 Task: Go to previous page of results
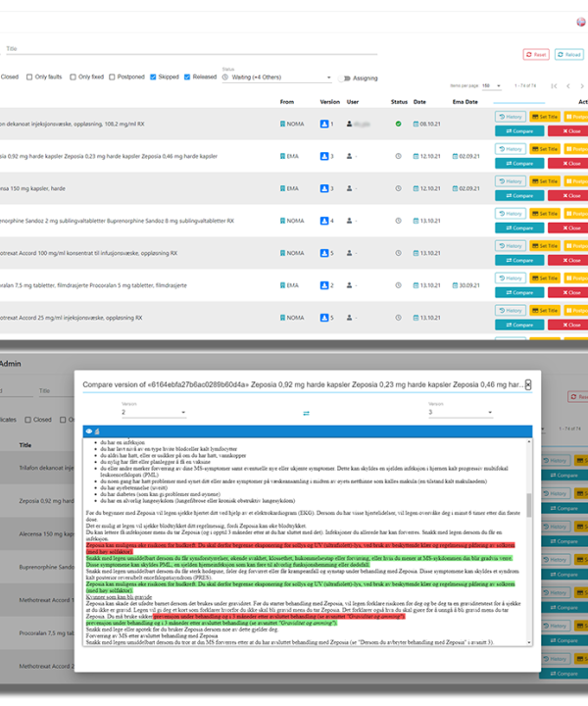click(x=568, y=86)
